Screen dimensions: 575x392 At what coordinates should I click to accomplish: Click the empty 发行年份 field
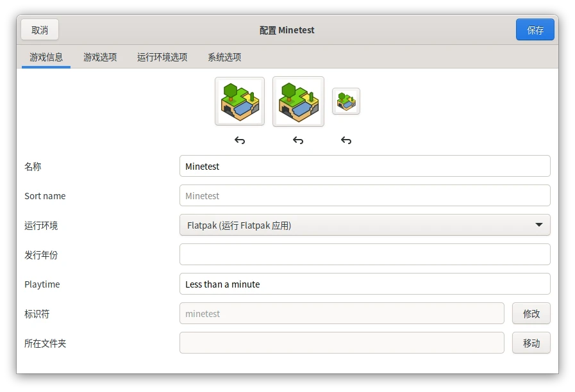pos(364,254)
